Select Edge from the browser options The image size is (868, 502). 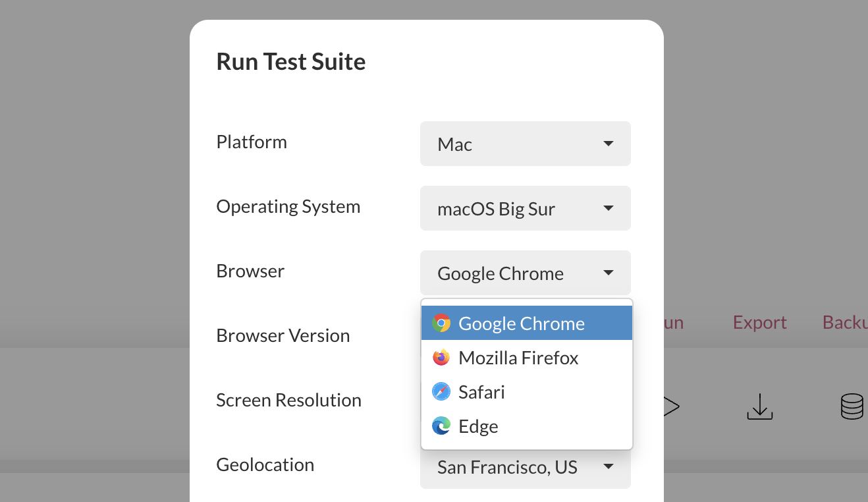(527, 426)
